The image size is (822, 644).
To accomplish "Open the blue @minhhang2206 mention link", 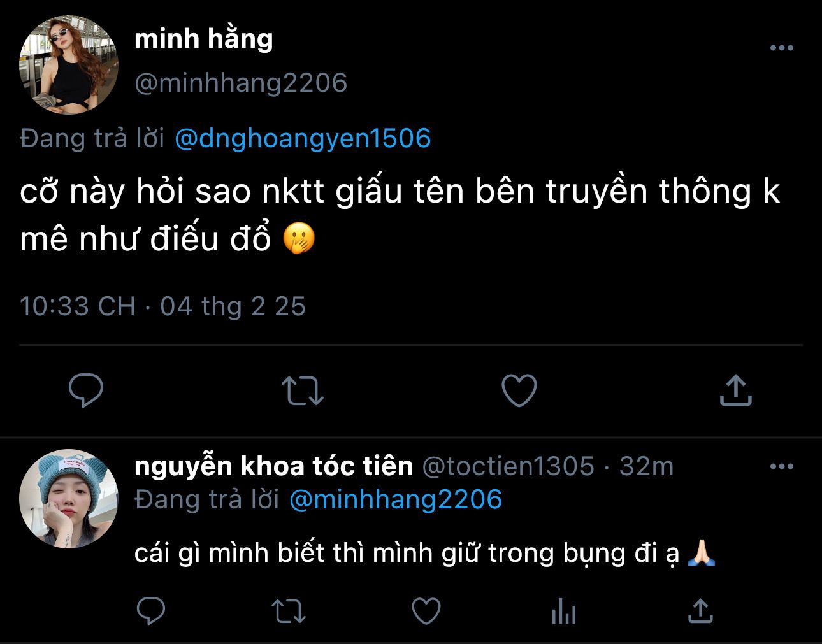I will pyautogui.click(x=396, y=499).
